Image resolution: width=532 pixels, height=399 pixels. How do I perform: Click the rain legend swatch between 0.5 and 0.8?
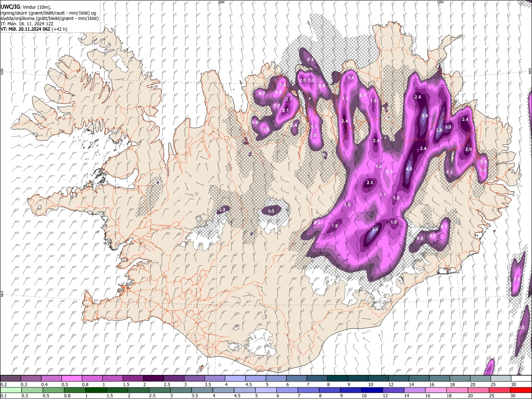(x=53, y=390)
